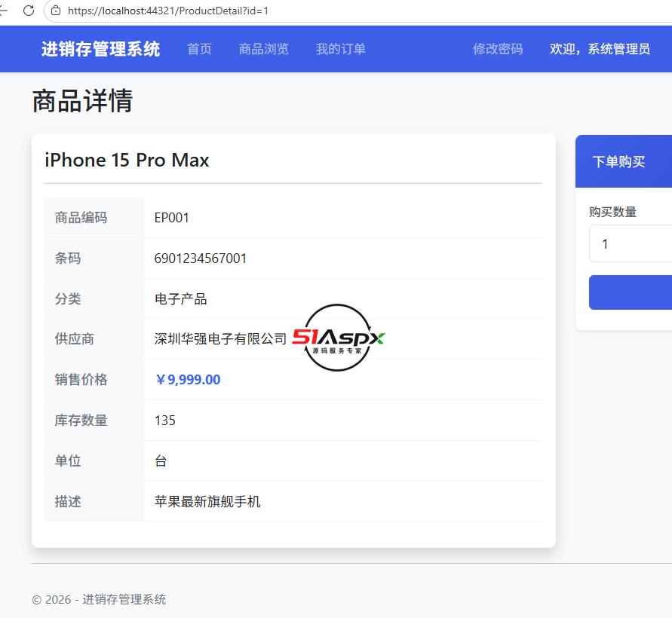Click the description 苹果最新旗舰手机
Screen dimensions: 672x618
(x=207, y=501)
